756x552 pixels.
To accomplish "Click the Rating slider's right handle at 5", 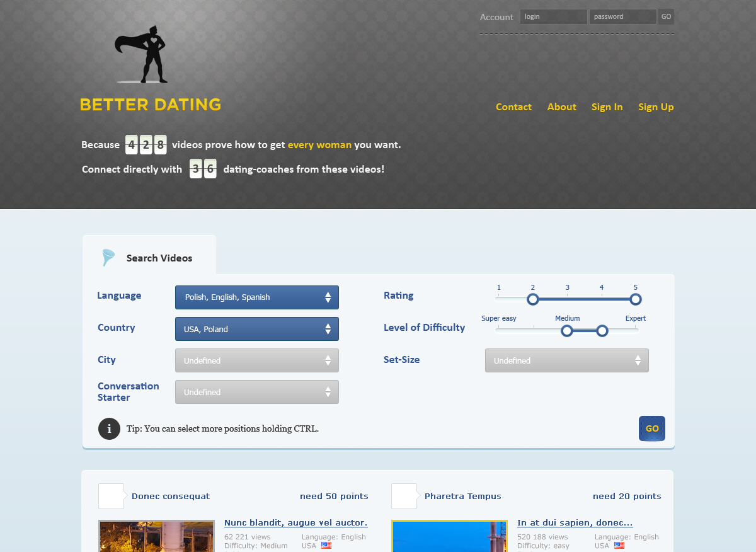I will (636, 299).
